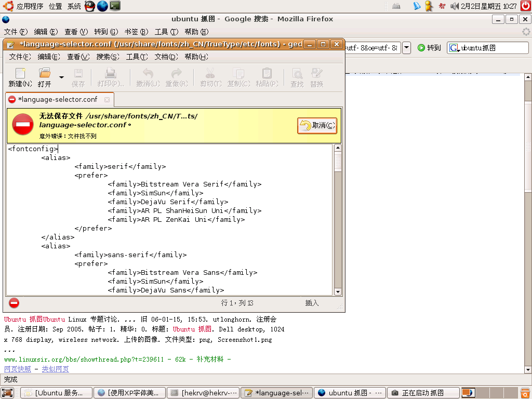The height and width of the screenshot is (399, 532).
Task: Open the Firefox URL history dropdown arrow
Action: click(406, 48)
